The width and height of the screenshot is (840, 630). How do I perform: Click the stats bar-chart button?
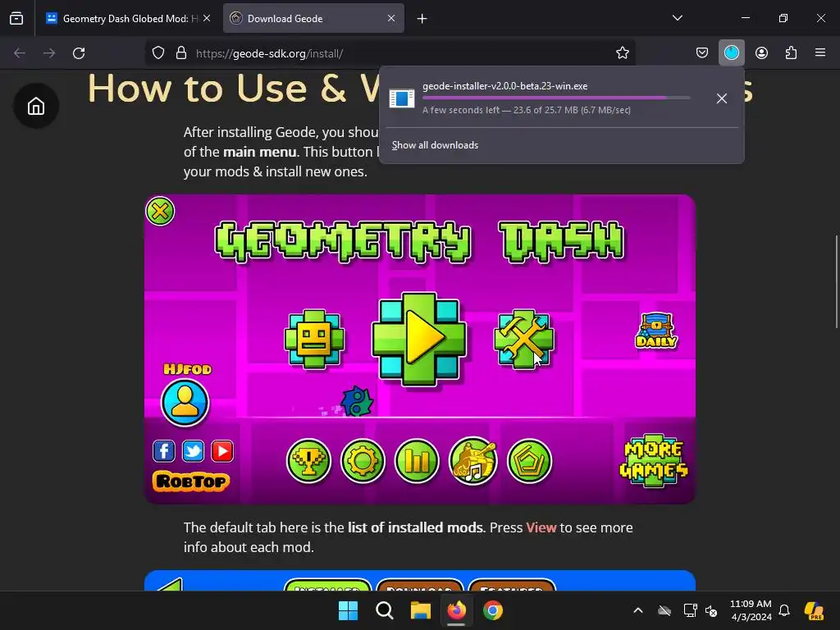coord(417,461)
